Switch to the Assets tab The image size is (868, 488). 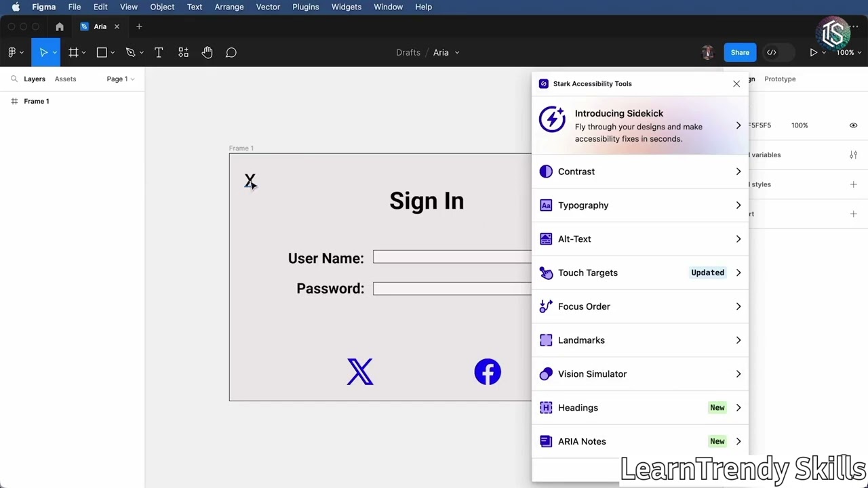[x=65, y=79]
